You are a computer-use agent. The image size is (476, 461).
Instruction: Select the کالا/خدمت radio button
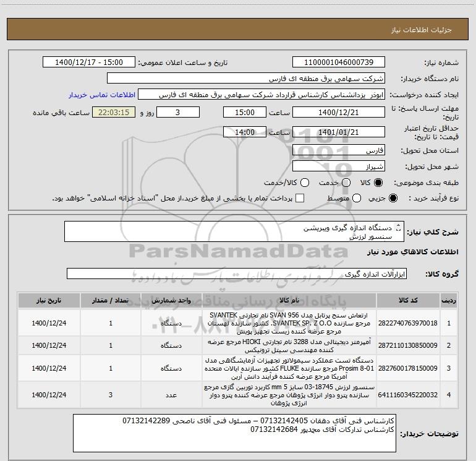point(305,183)
